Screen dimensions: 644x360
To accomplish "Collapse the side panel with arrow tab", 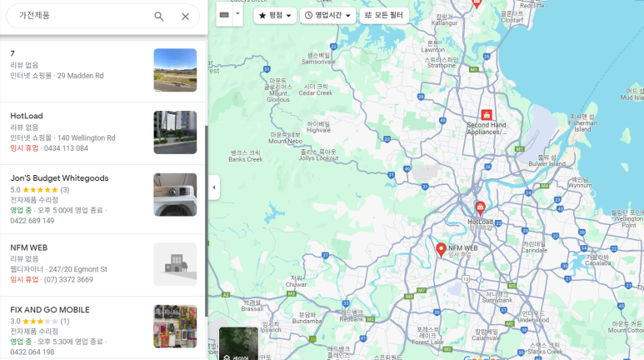I will tap(214, 187).
